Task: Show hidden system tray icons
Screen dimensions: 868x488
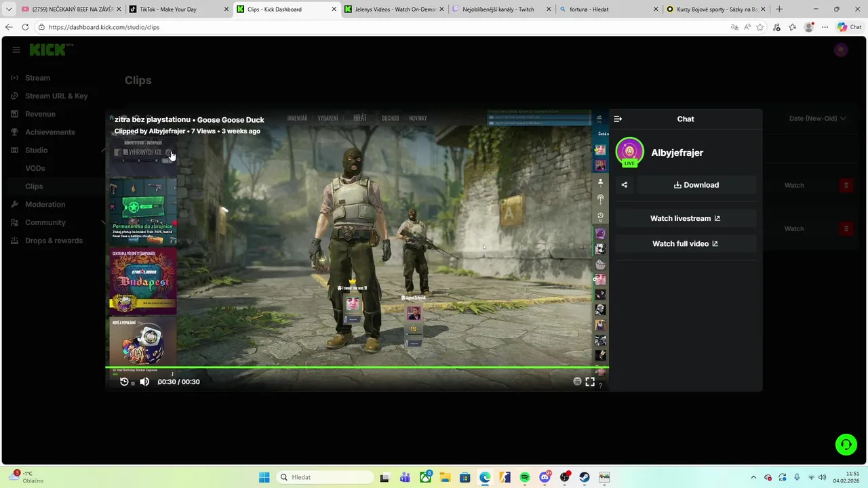Action: (753, 477)
